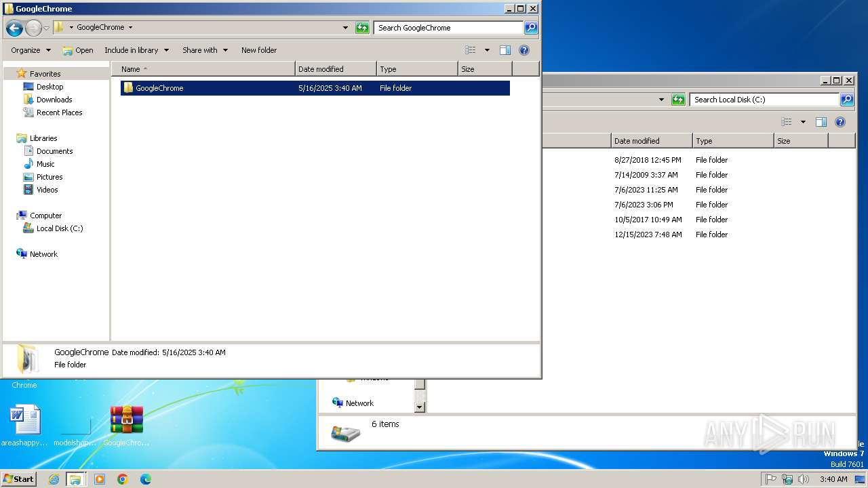Open recent pages dropdown arrow
This screenshot has width=868, height=488.
coord(46,28)
